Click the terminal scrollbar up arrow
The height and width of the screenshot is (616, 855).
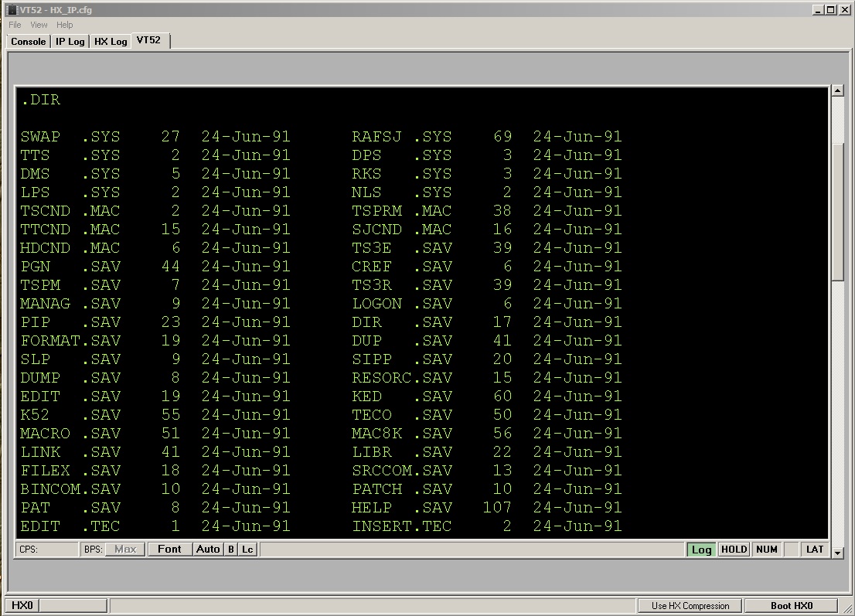[x=837, y=91]
